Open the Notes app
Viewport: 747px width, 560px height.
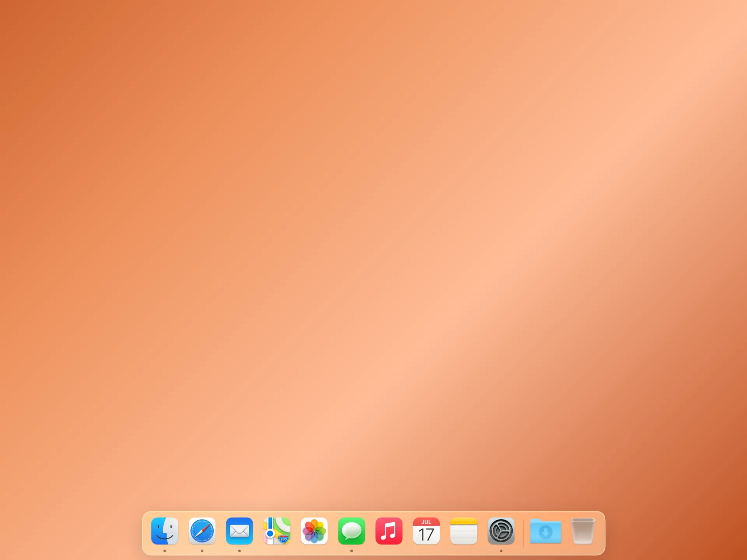(464, 531)
